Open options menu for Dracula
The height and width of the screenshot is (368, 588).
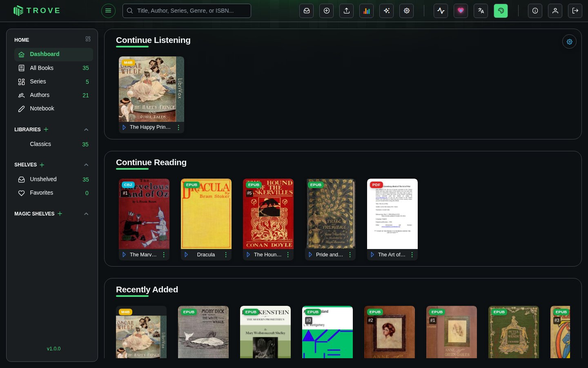226,255
